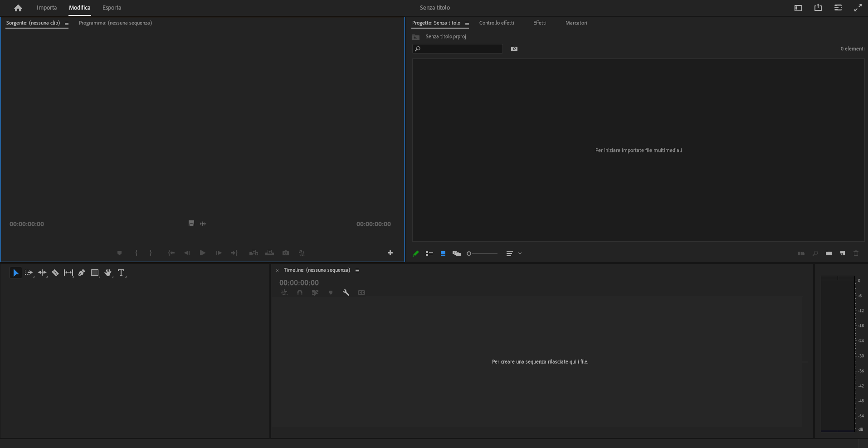Click the Senza titolo.prproj bin icon

point(416,37)
